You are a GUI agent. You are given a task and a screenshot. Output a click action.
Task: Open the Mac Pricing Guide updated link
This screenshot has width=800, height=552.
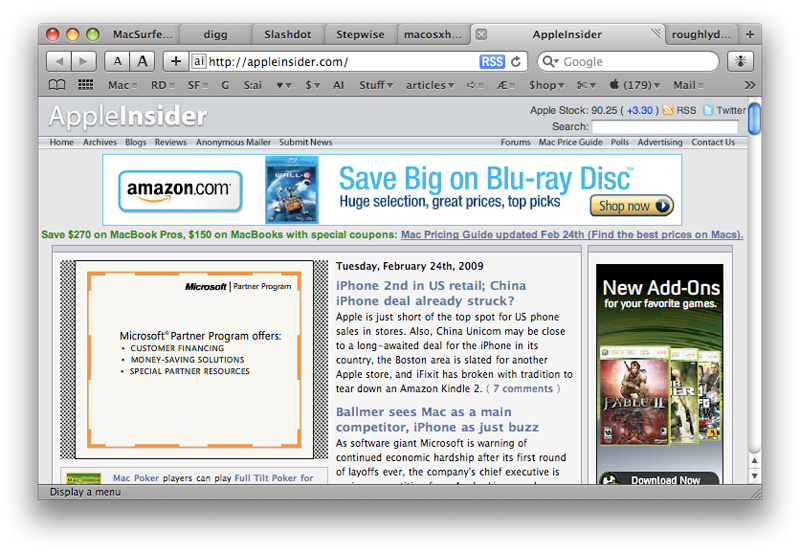[571, 235]
